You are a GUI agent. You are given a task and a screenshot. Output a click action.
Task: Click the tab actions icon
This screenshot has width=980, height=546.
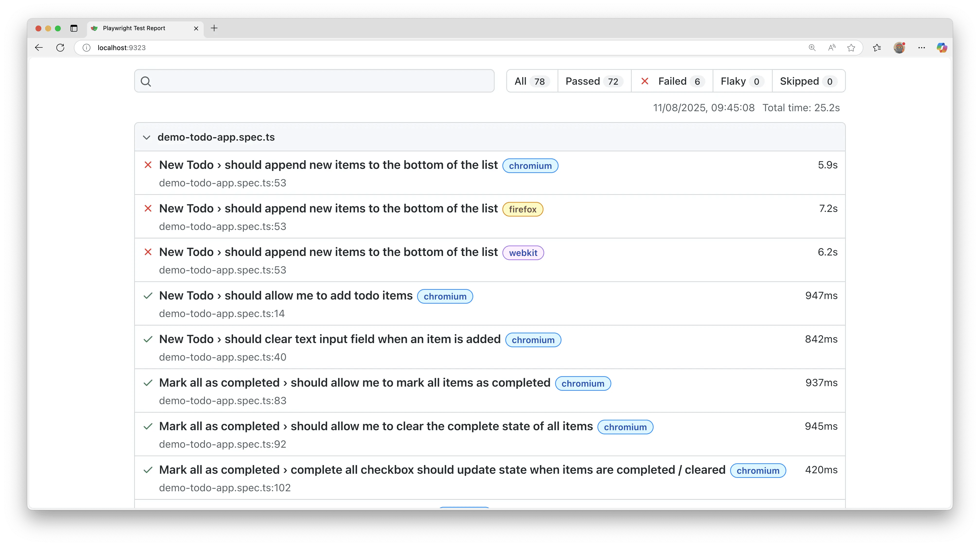74,28
